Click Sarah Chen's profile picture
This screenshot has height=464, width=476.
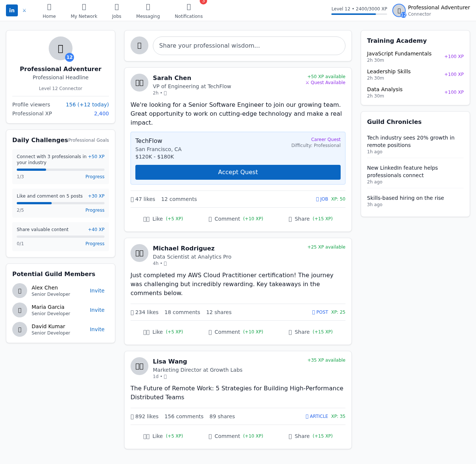[x=139, y=83]
